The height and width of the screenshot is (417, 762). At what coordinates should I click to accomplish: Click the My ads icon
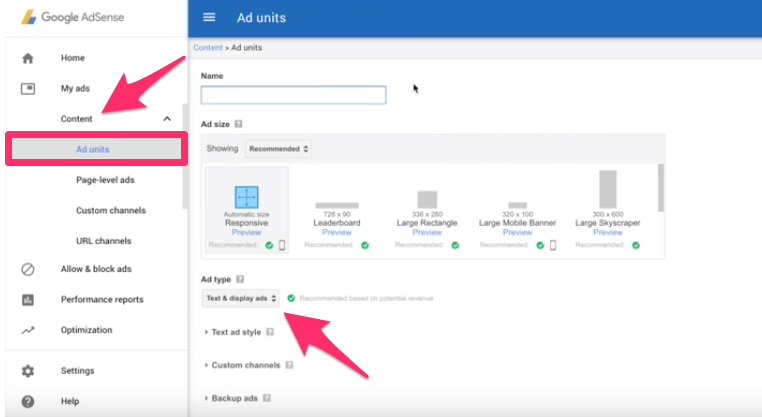coord(28,89)
